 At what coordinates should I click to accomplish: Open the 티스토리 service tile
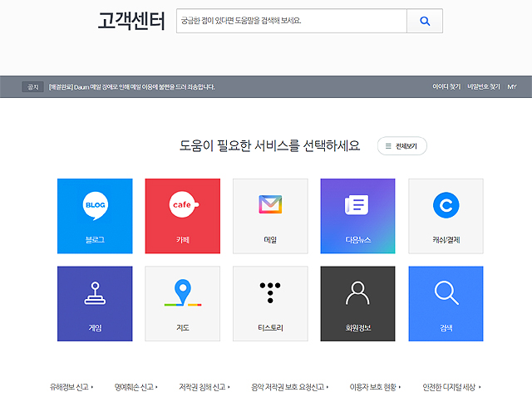[270, 304]
